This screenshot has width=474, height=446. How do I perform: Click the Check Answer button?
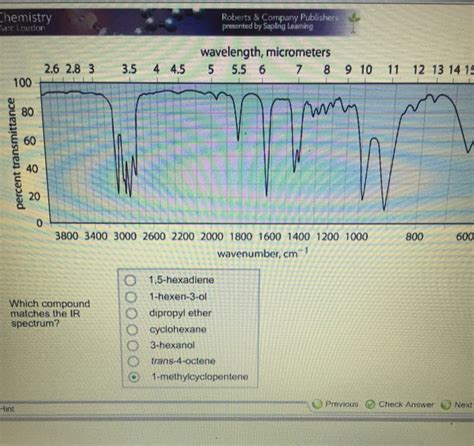coord(400,404)
